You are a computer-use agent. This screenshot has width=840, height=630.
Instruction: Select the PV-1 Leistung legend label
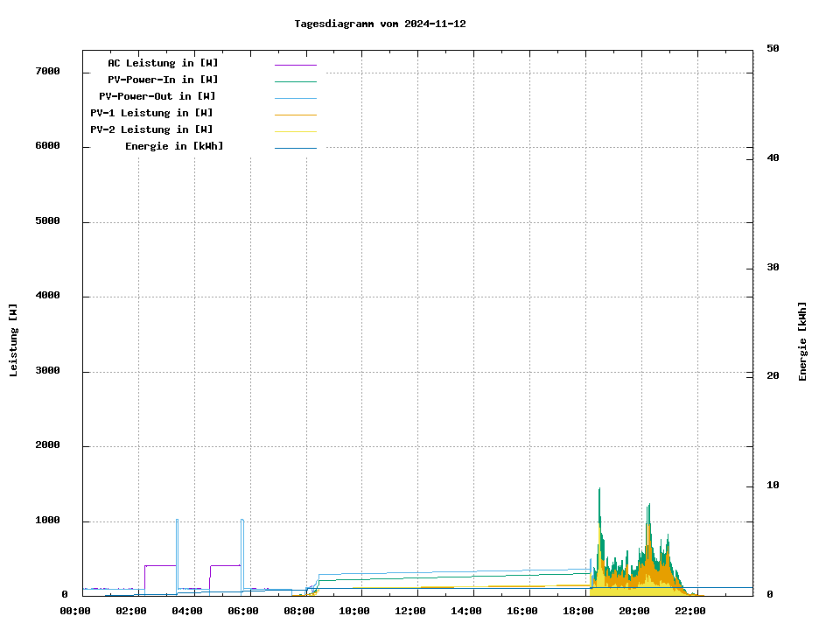(151, 113)
